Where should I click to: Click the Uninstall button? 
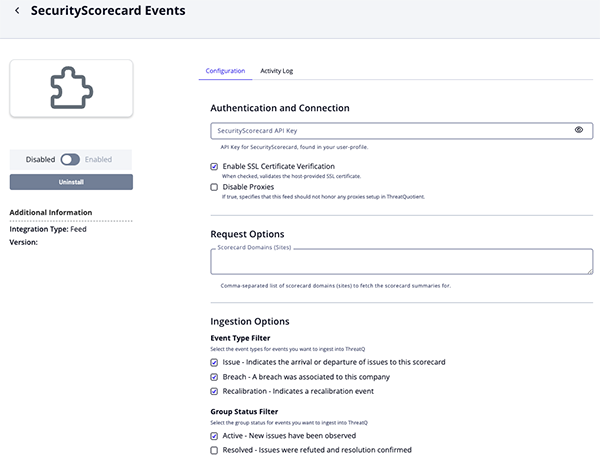point(71,182)
